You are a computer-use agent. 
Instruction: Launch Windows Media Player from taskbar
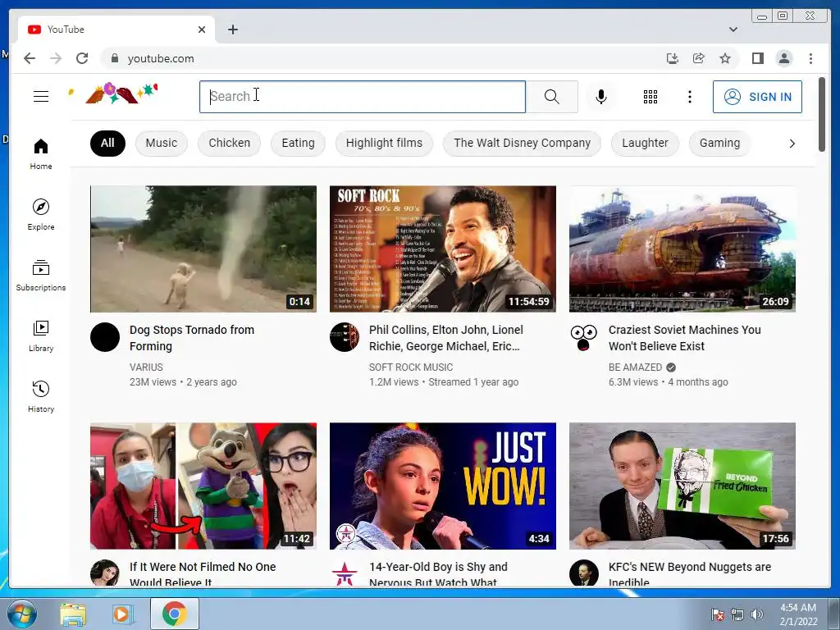[x=121, y=614]
